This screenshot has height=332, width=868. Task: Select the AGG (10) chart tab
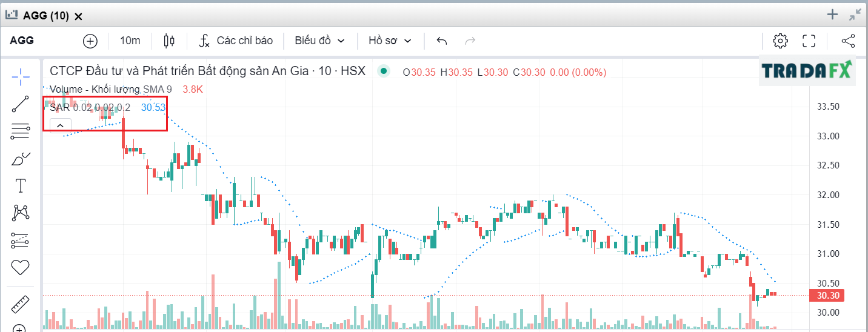[45, 16]
